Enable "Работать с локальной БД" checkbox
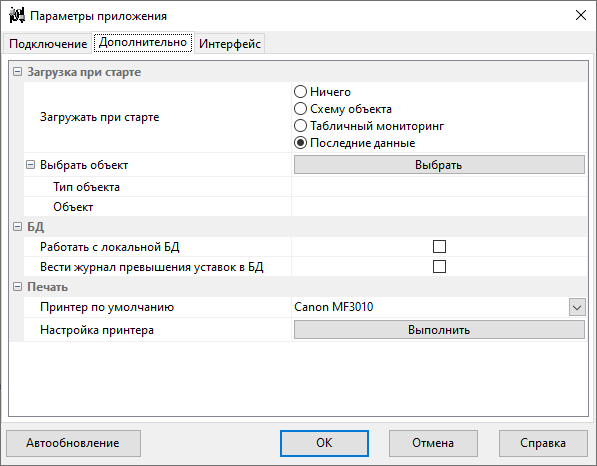This screenshot has height=466, width=597. coord(439,247)
